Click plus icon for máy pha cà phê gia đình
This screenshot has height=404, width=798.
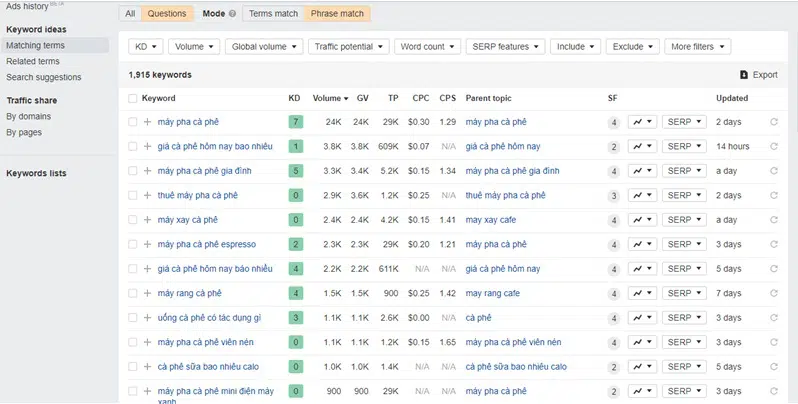tap(148, 171)
